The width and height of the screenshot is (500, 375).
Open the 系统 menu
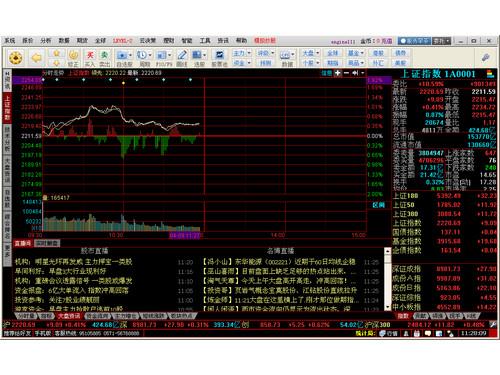10,41
